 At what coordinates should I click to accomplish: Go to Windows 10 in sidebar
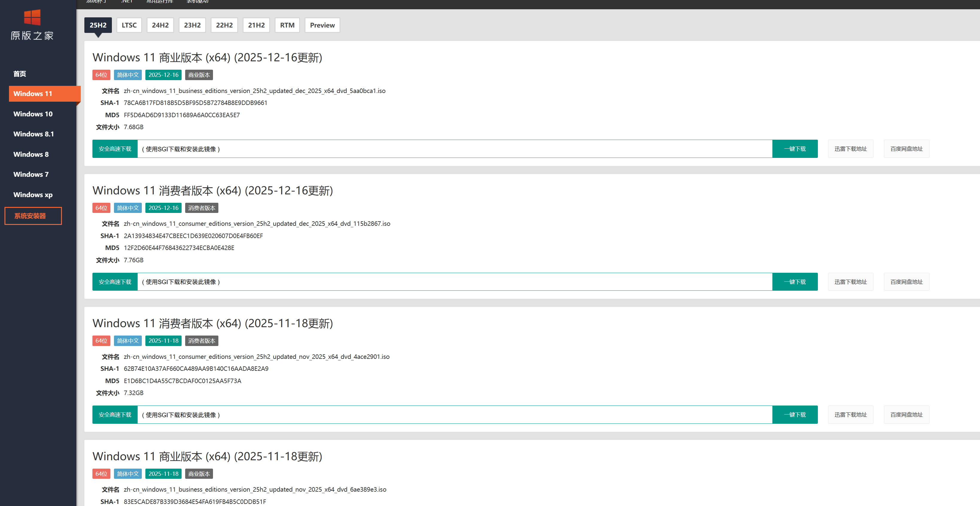(33, 114)
